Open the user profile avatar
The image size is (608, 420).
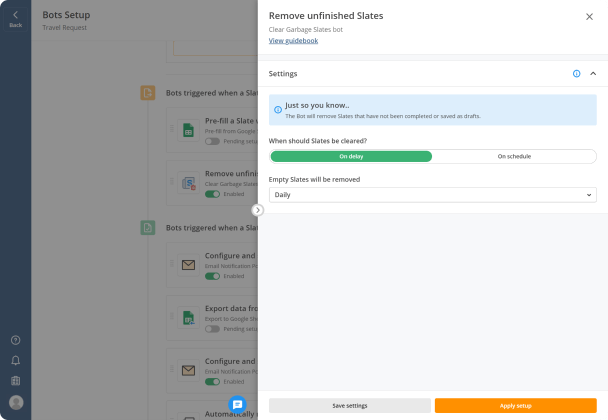point(16,402)
